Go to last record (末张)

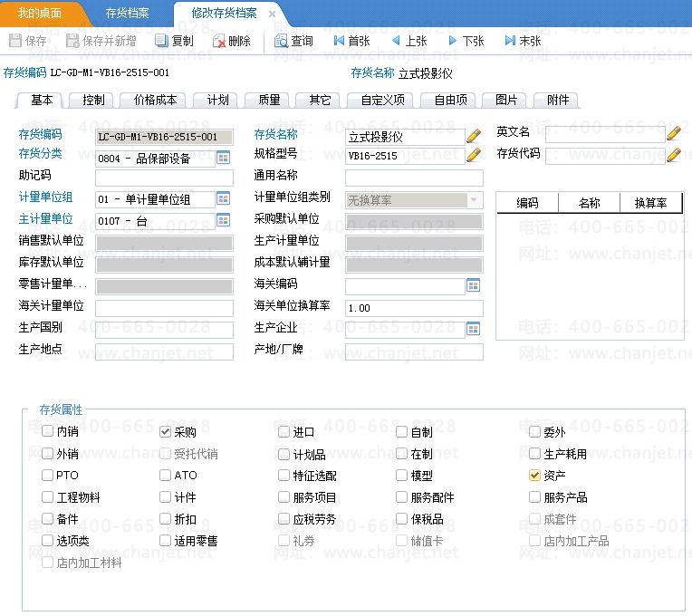pyautogui.click(x=510, y=41)
